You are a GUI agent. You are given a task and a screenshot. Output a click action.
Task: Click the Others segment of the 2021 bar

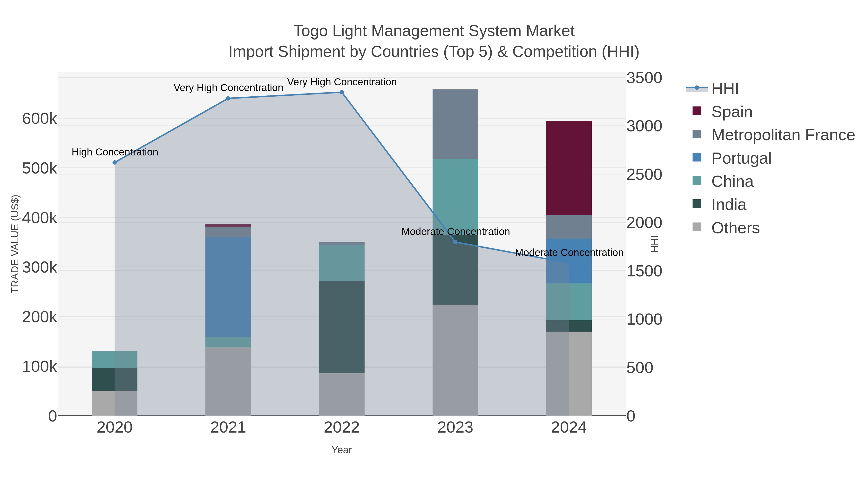pyautogui.click(x=228, y=381)
